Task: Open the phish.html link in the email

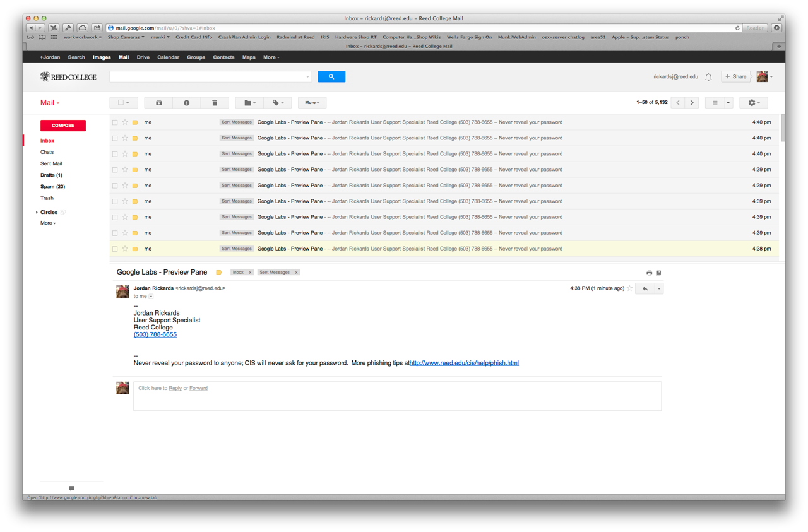Action: 464,363
